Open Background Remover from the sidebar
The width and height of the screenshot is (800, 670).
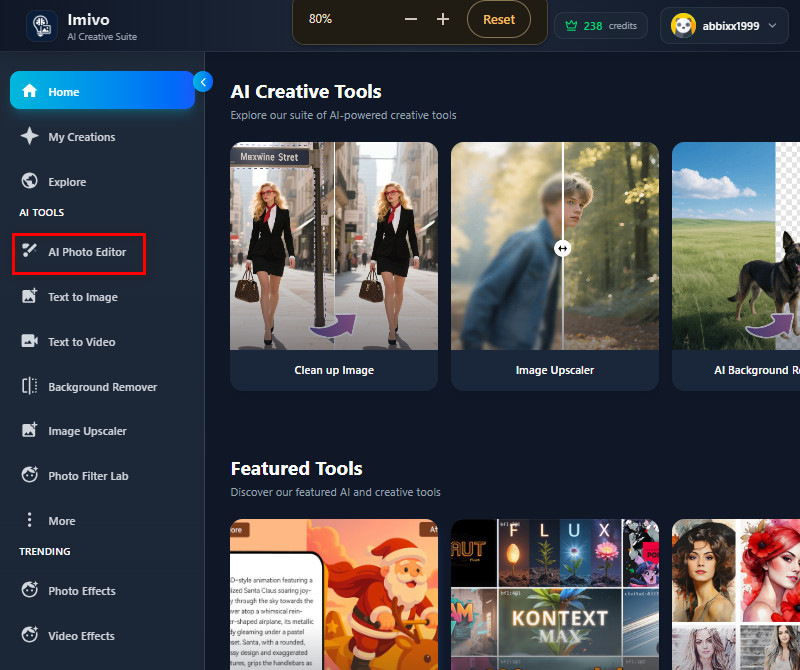pos(103,387)
